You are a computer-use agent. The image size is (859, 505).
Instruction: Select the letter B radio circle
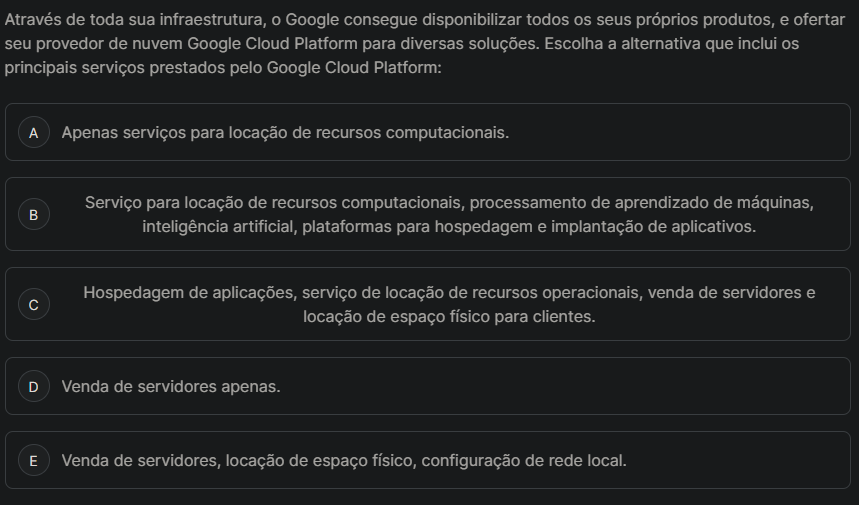coord(34,214)
